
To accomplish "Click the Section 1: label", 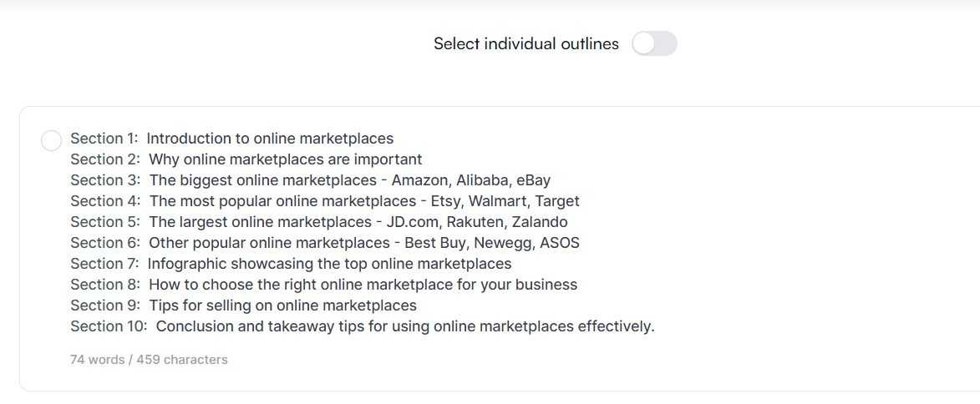I will click(104, 139).
